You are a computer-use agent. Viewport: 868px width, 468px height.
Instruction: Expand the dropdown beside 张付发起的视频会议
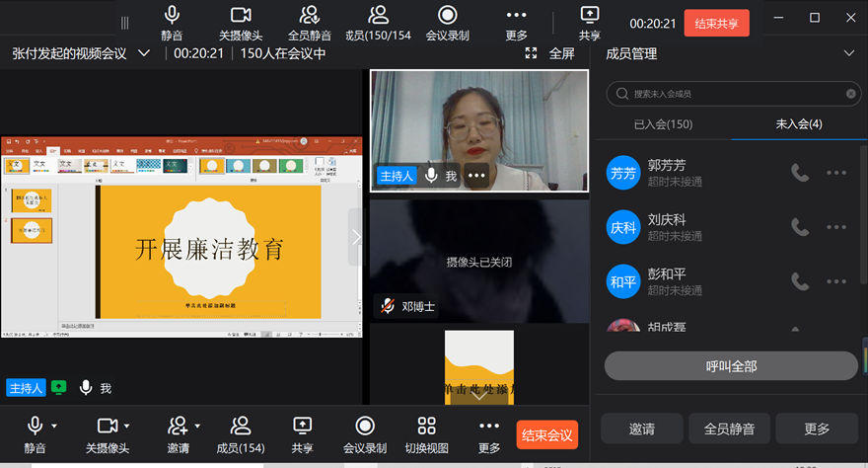click(144, 53)
